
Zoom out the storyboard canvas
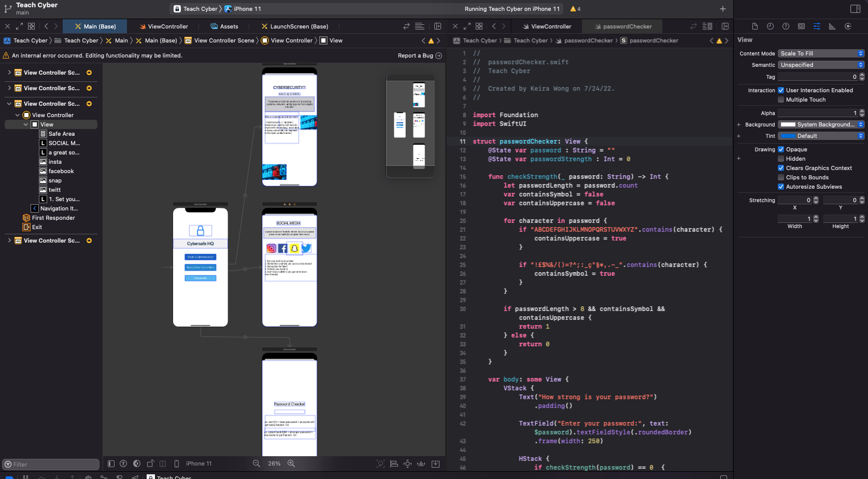256,463
